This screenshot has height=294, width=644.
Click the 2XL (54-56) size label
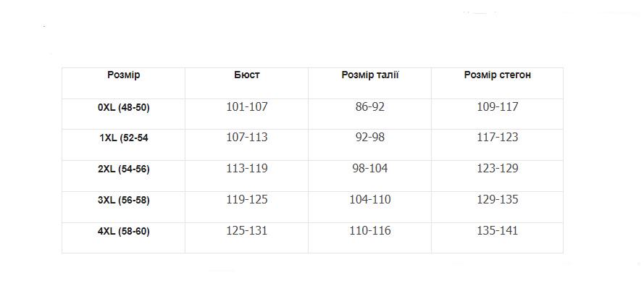[x=123, y=169]
